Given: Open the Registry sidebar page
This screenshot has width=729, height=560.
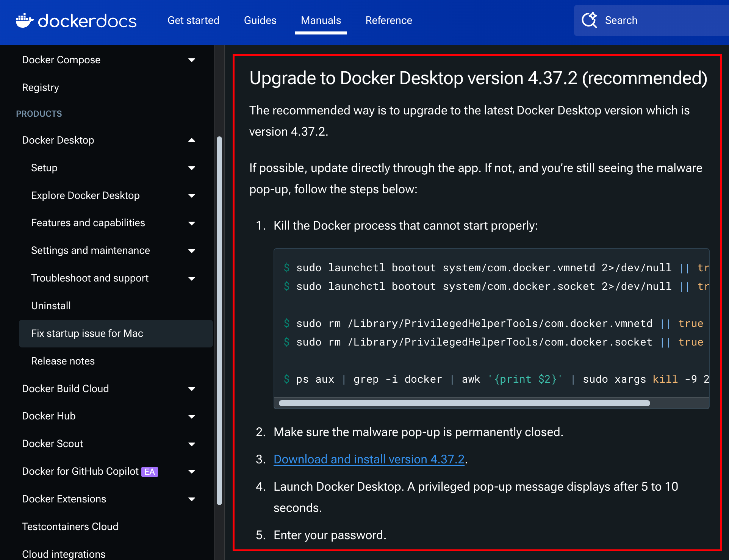Looking at the screenshot, I should [x=41, y=87].
